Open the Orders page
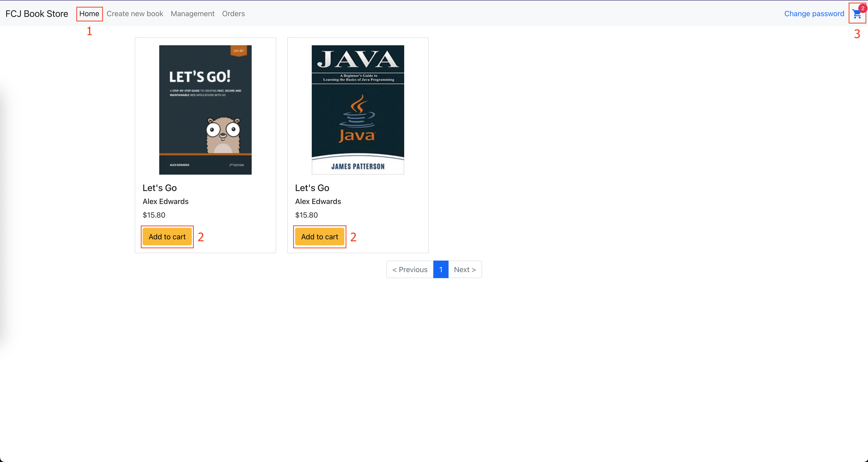This screenshot has width=868, height=462. (232, 13)
